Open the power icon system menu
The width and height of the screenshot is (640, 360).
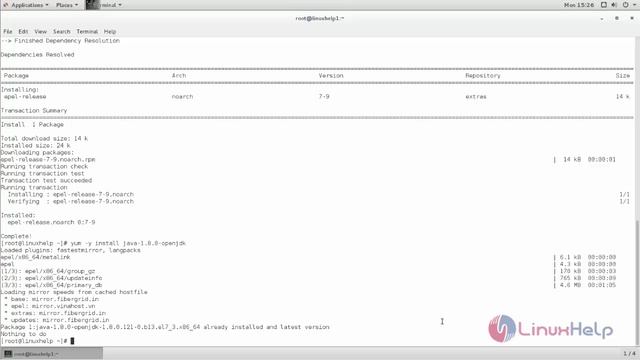(626, 5)
